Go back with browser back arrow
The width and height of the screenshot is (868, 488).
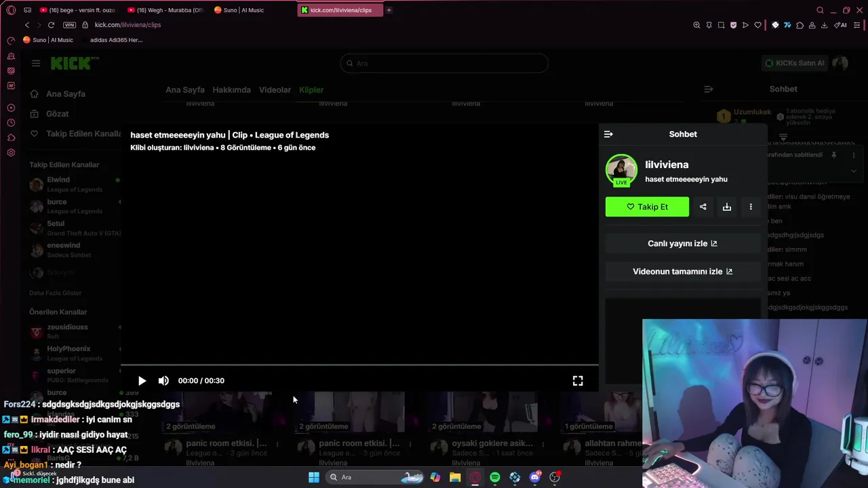(x=27, y=25)
